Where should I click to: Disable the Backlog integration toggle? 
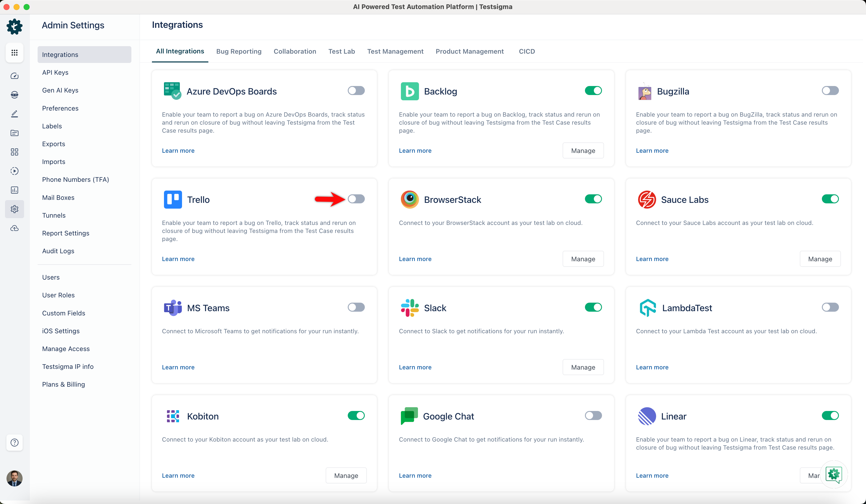coord(593,91)
